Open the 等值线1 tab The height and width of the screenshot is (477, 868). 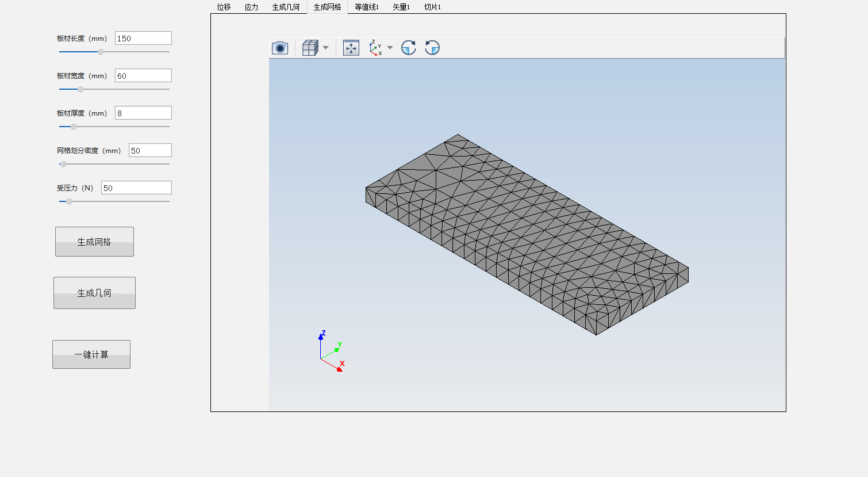(x=367, y=7)
